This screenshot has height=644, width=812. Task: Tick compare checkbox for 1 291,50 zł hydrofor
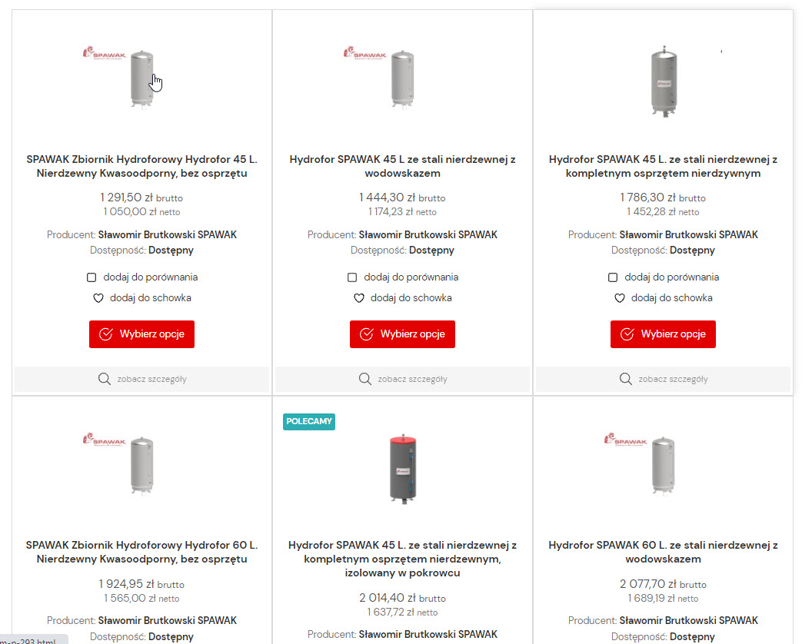tap(92, 277)
